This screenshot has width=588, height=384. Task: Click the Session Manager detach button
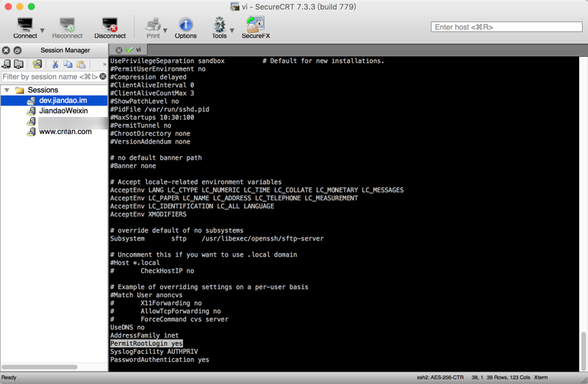[17, 50]
